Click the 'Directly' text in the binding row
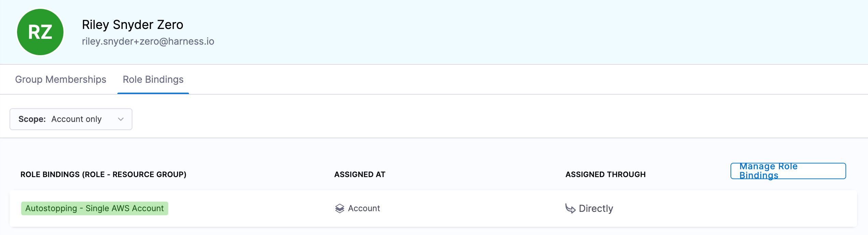Image resolution: width=868 pixels, height=235 pixels. 596,208
